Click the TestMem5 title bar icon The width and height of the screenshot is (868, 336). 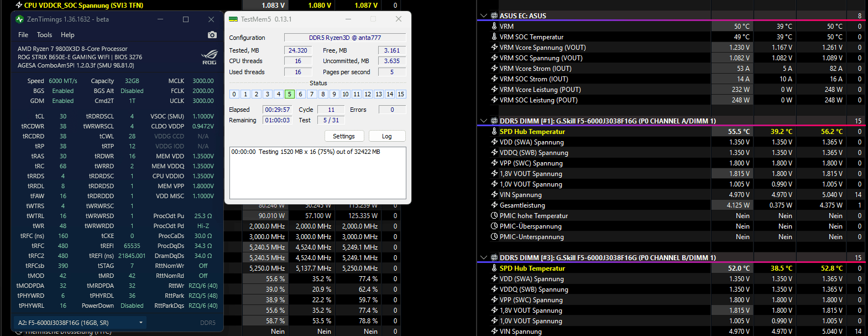[x=233, y=19]
